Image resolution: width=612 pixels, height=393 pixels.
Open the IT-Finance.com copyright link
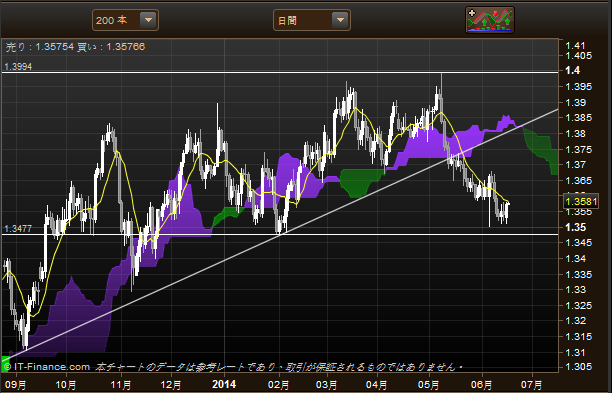tap(47, 367)
